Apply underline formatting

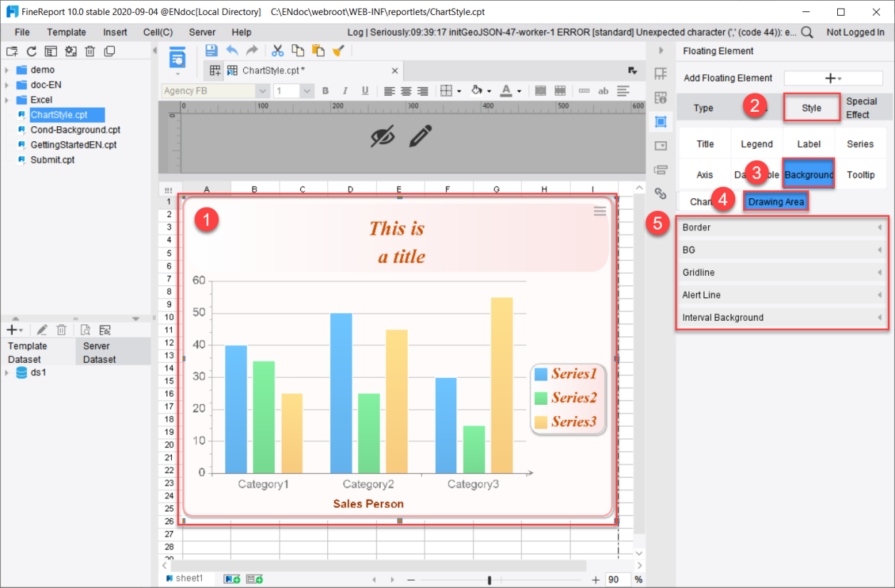[x=365, y=91]
